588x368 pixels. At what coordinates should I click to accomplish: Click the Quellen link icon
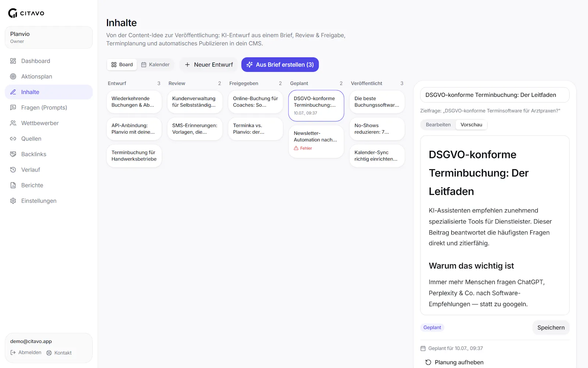[13, 139]
